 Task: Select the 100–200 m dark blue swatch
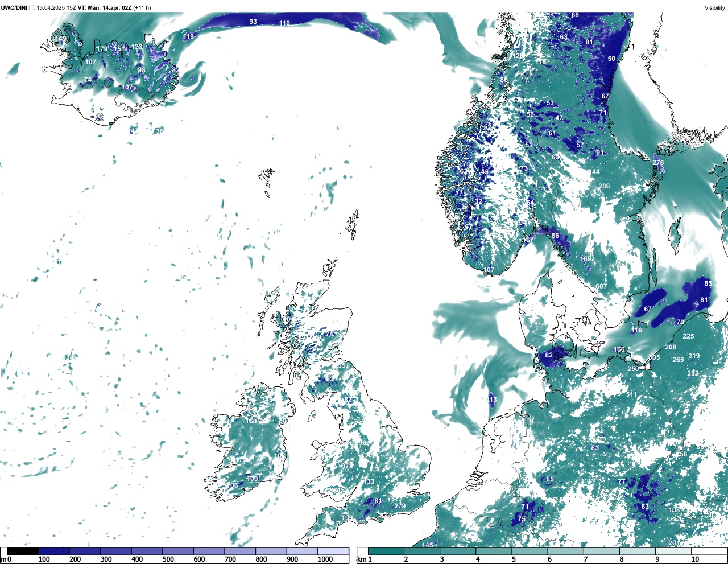click(x=54, y=551)
